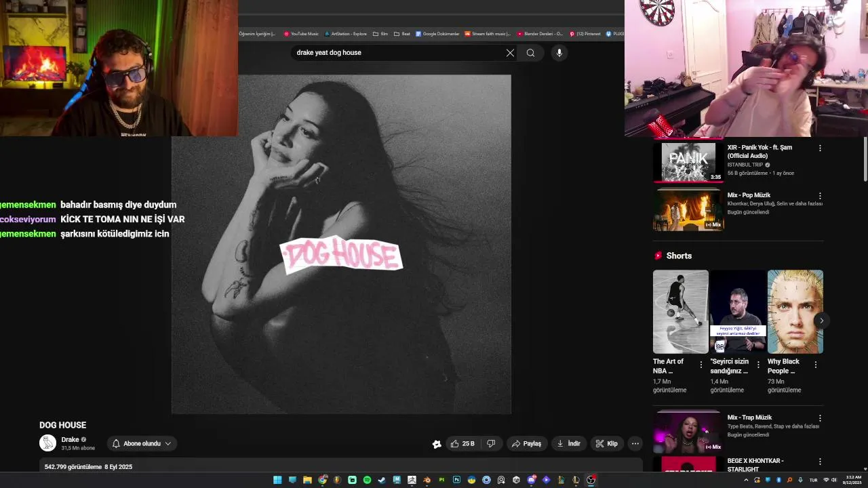Click TUR keyboard language indicator
This screenshot has width=868, height=488.
(x=813, y=480)
